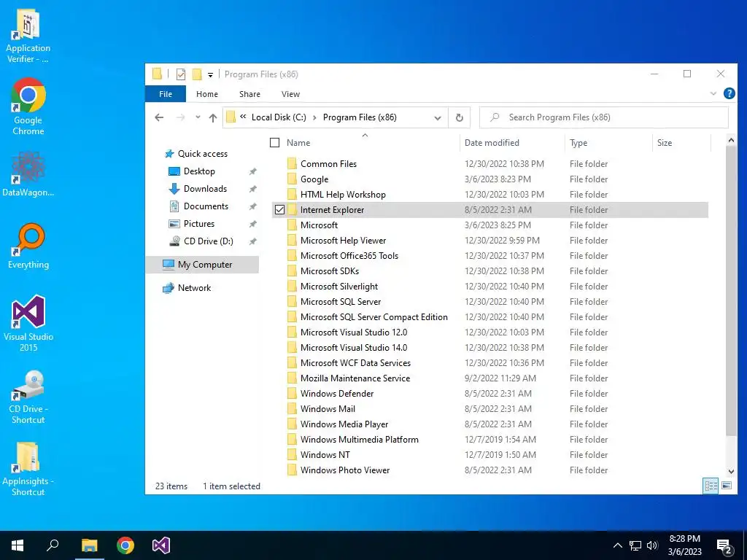The image size is (747, 560).
Task: Click the Properties icon in title bar
Action: (x=181, y=74)
